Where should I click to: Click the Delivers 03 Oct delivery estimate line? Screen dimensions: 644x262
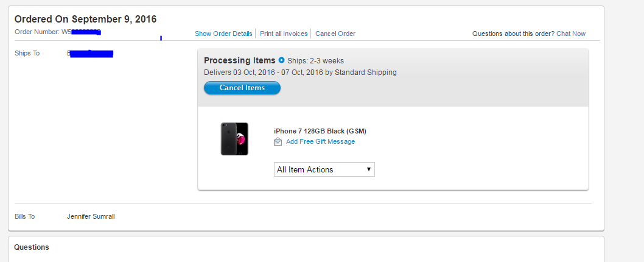click(x=300, y=73)
